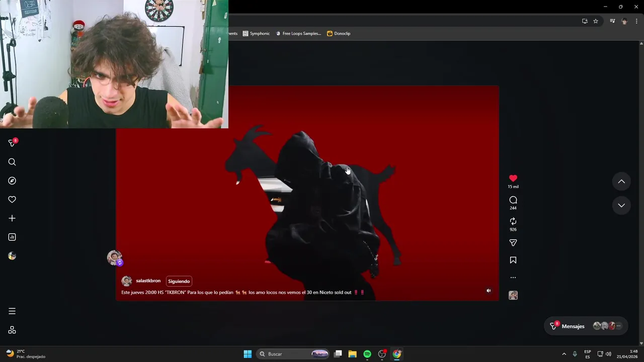The image size is (644, 362).
Task: Open the Donoclip bookmark
Action: [339, 33]
